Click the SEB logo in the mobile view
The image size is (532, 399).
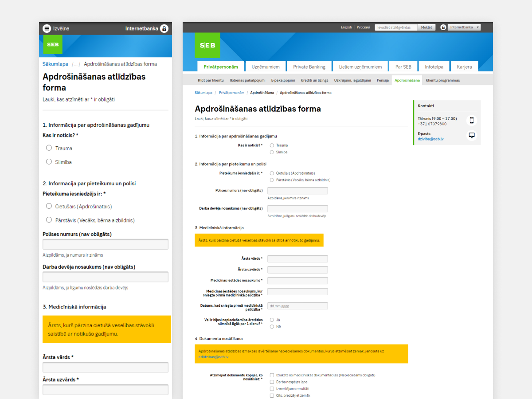point(52,45)
